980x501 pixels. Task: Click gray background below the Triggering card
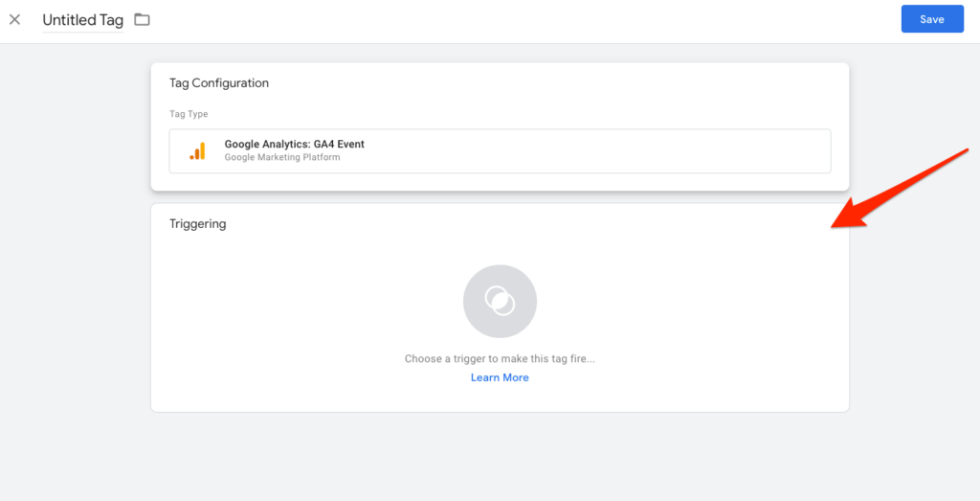(x=500, y=455)
